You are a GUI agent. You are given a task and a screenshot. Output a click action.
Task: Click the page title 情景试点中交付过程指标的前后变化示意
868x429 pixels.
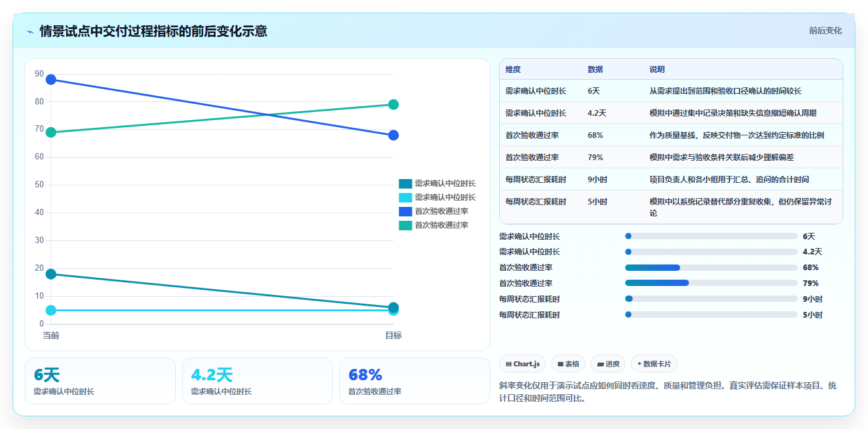pos(153,31)
